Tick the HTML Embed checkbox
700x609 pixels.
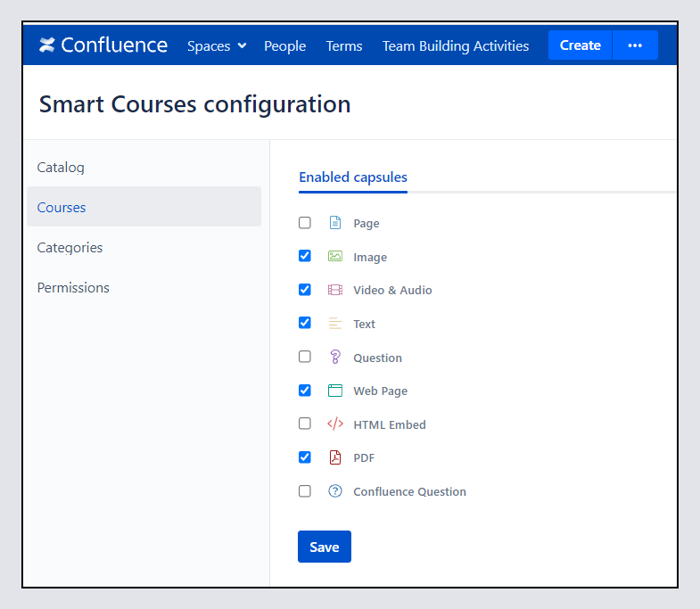[305, 424]
